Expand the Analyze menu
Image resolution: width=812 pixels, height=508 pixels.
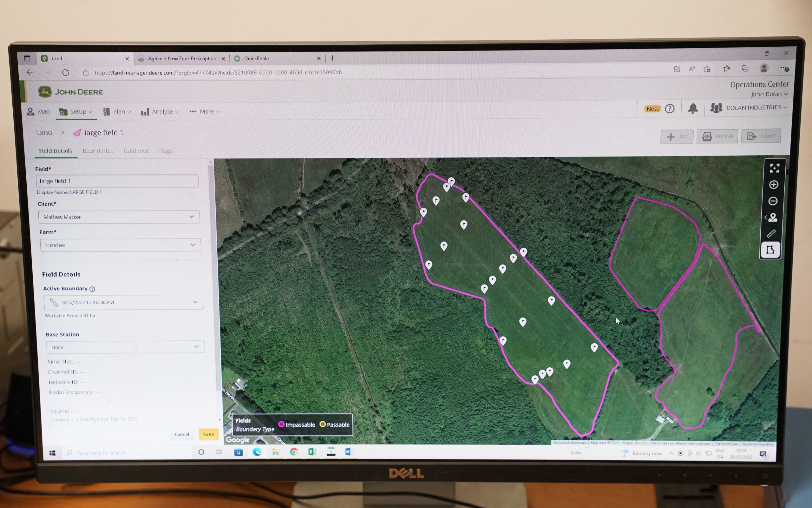(160, 111)
